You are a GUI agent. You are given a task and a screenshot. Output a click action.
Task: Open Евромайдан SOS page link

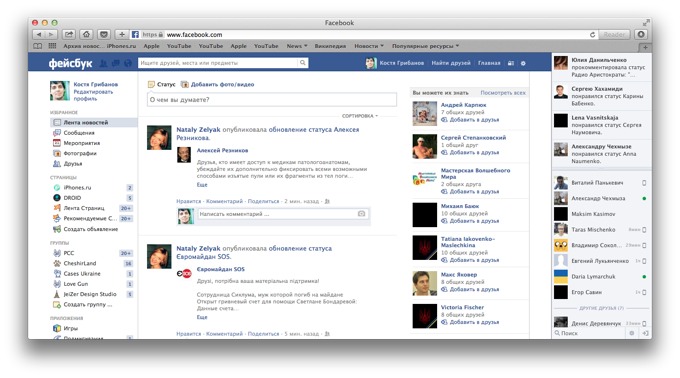point(221,269)
